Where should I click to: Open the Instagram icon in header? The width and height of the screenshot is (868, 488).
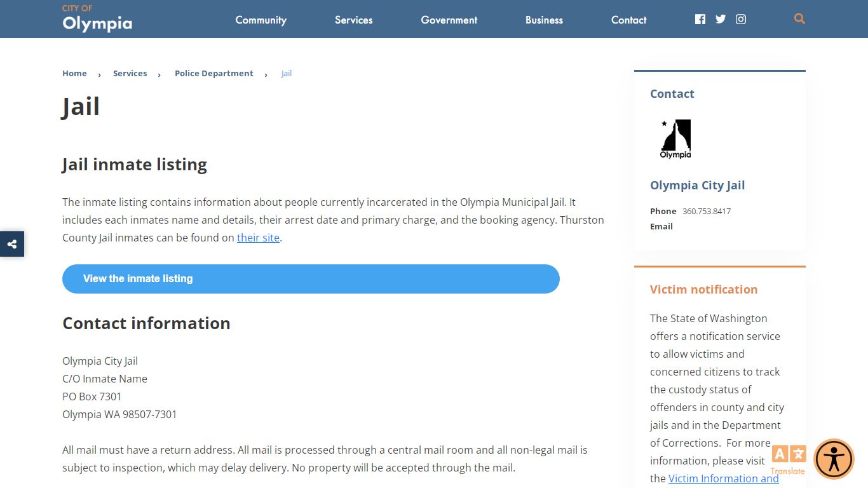click(x=741, y=19)
